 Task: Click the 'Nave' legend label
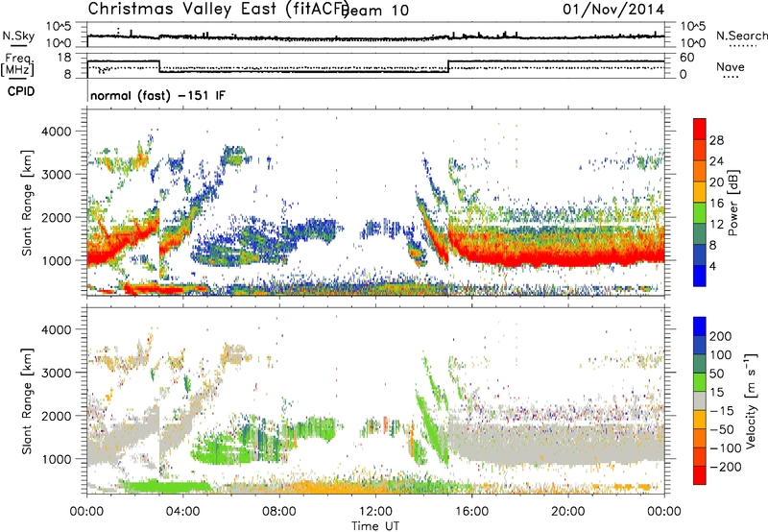pyautogui.click(x=731, y=66)
